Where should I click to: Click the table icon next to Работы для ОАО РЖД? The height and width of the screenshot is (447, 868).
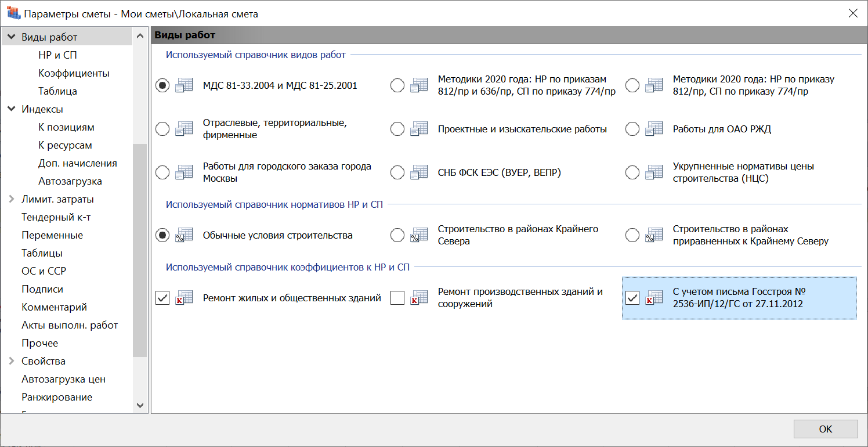(653, 129)
